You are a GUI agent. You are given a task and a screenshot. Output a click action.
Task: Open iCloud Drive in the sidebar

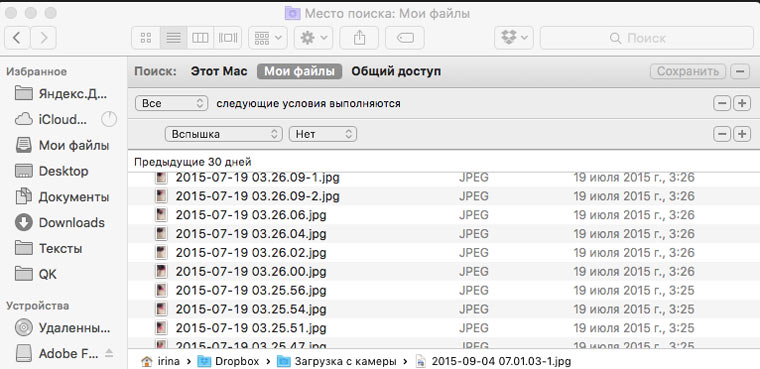click(52, 119)
